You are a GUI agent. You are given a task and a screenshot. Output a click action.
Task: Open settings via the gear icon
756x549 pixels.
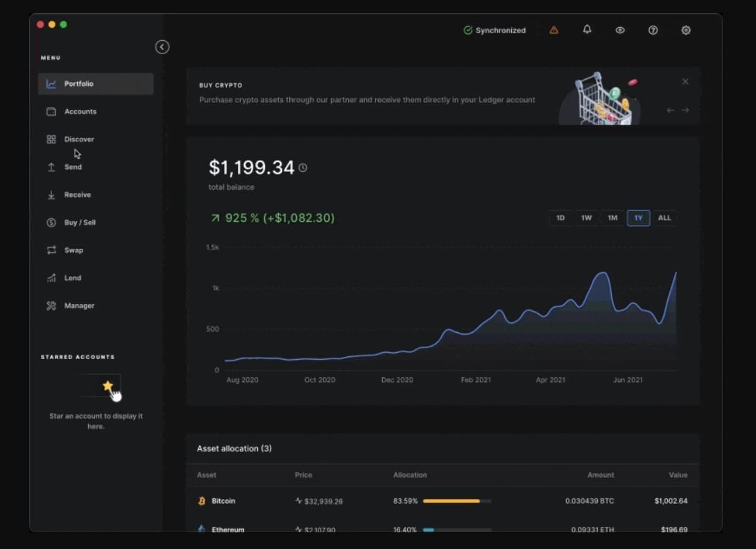[685, 30]
